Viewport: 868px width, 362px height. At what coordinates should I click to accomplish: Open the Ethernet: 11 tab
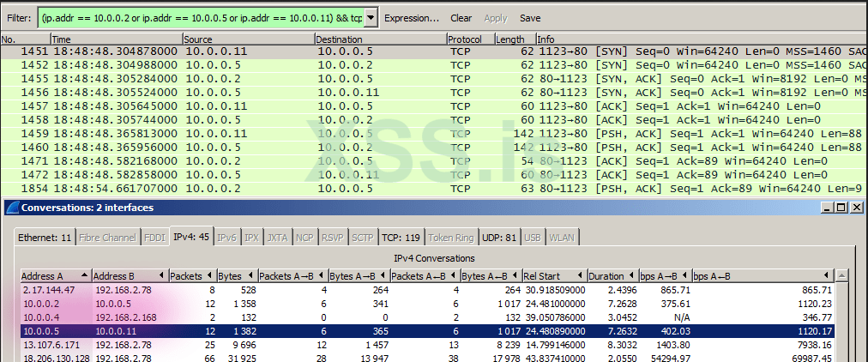click(x=45, y=238)
